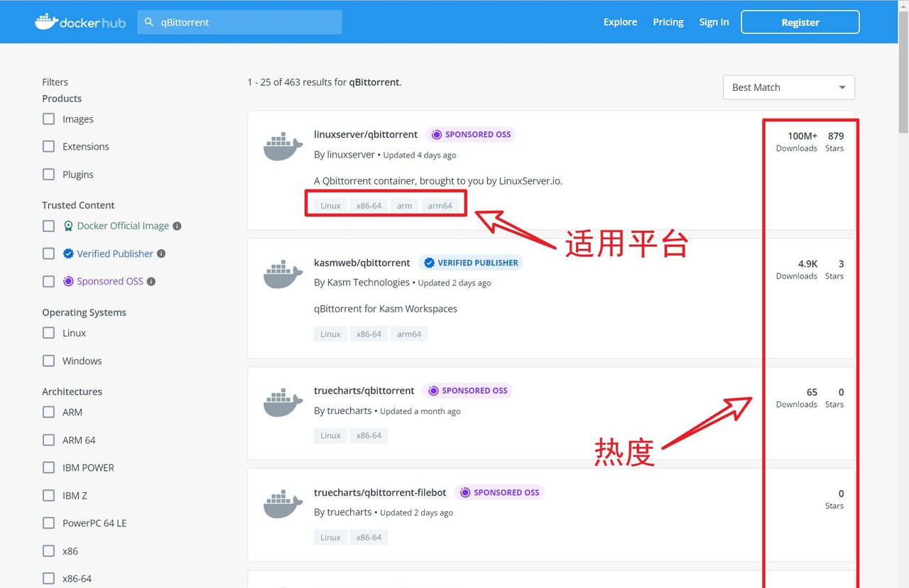Screen dimensions: 909x588
Task: Tick the IBM POWER architecture checkbox
Action: [48, 467]
